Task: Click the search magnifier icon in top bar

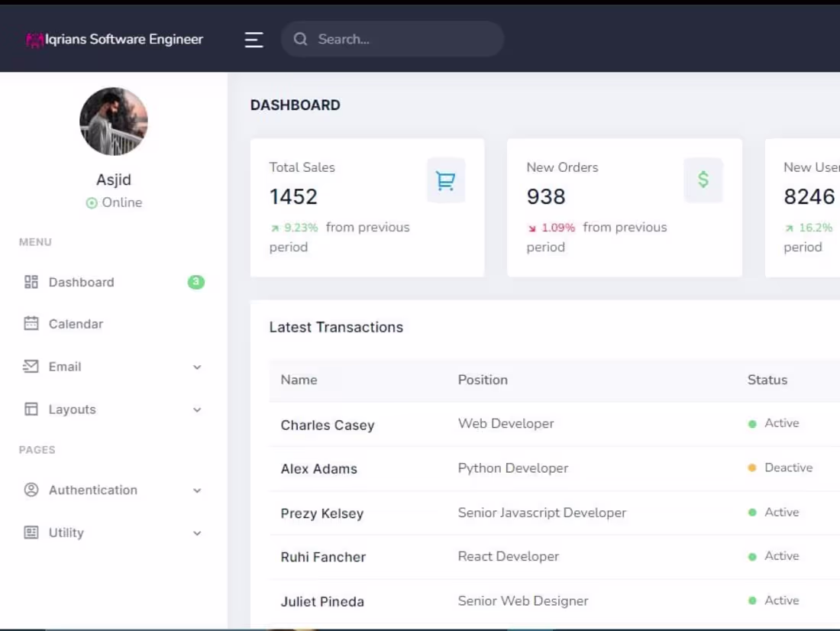Action: [x=300, y=38]
